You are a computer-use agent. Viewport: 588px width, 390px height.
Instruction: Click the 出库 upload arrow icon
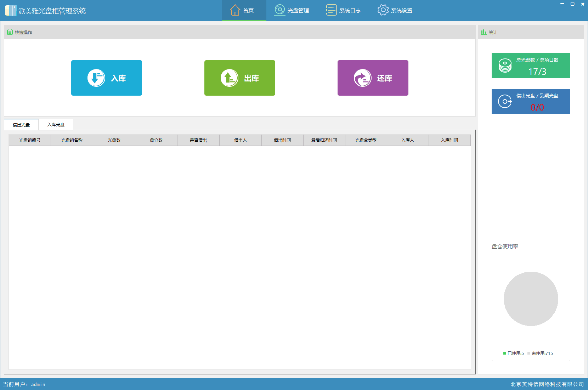coord(229,78)
